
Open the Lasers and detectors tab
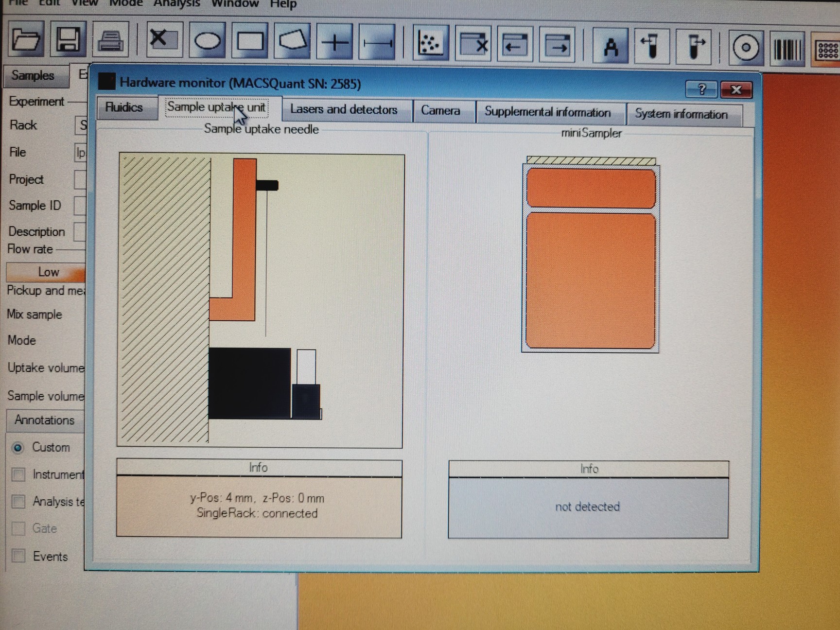coord(344,110)
